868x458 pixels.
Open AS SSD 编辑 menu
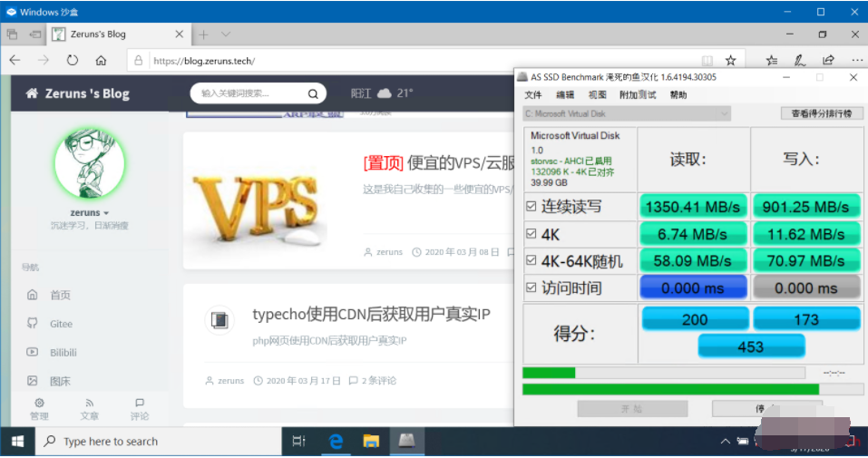point(565,95)
